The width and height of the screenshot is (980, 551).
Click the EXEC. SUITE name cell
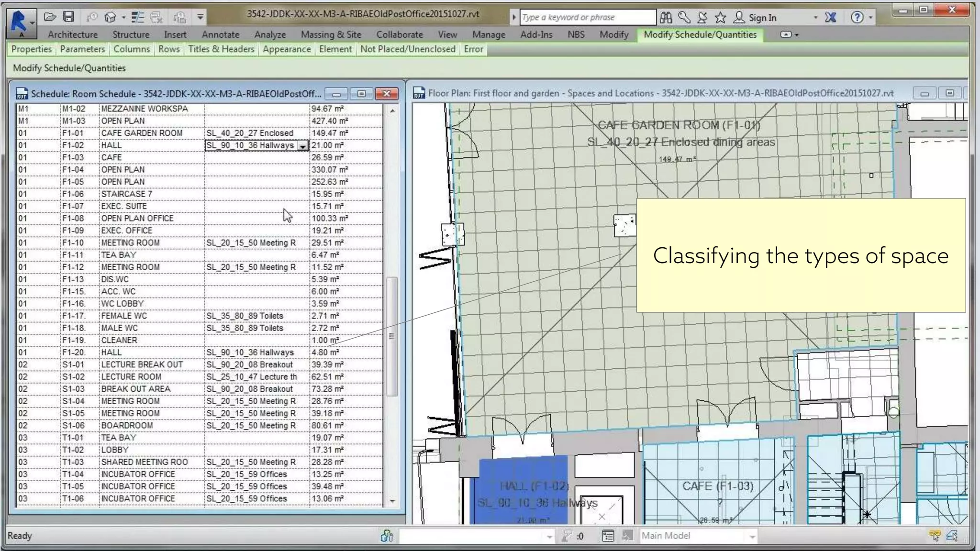pyautogui.click(x=152, y=206)
